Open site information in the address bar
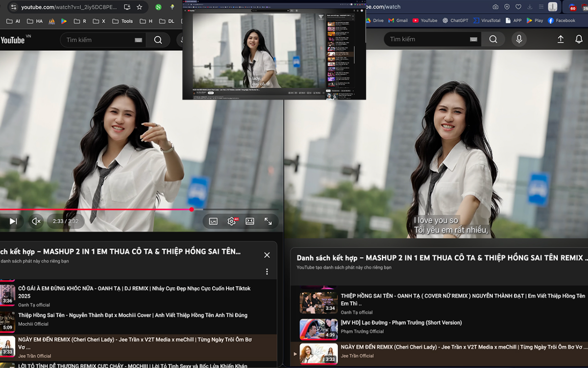Image resolution: width=588 pixels, height=368 pixels. point(13,7)
